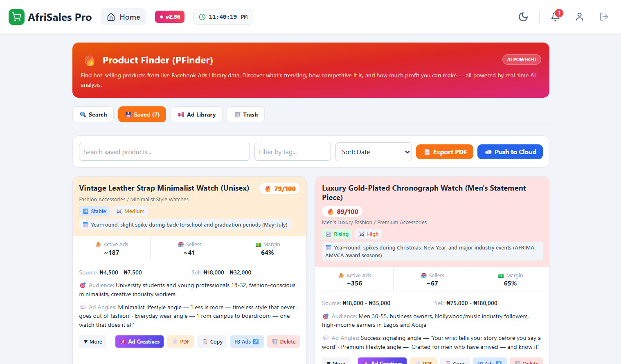Click the Rising trend tag
The width and height of the screenshot is (621, 364).
tap(337, 234)
